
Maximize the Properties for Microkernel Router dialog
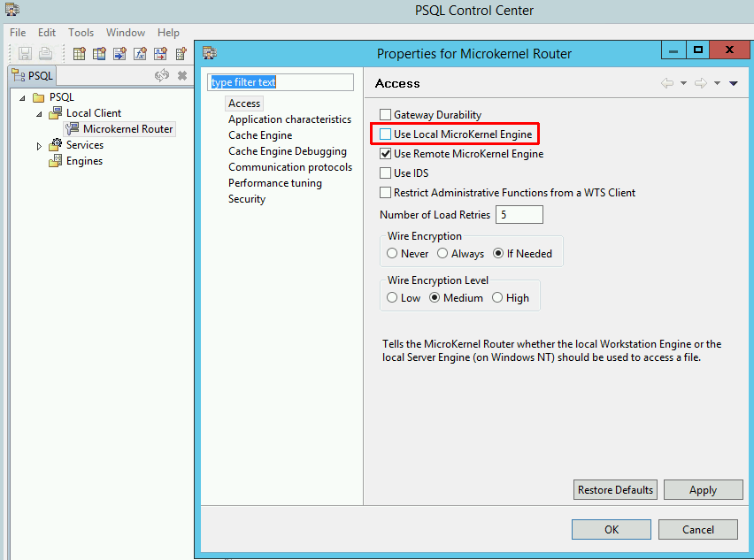click(x=697, y=50)
